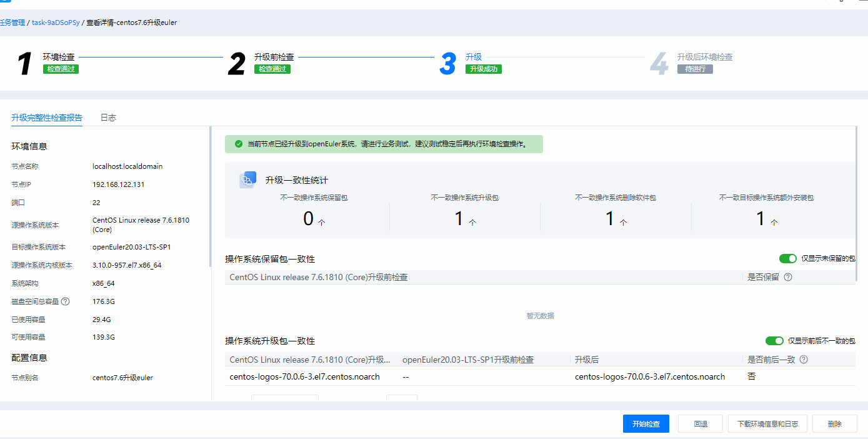
Task: Click 是否保留 column header
Action: coord(764,277)
